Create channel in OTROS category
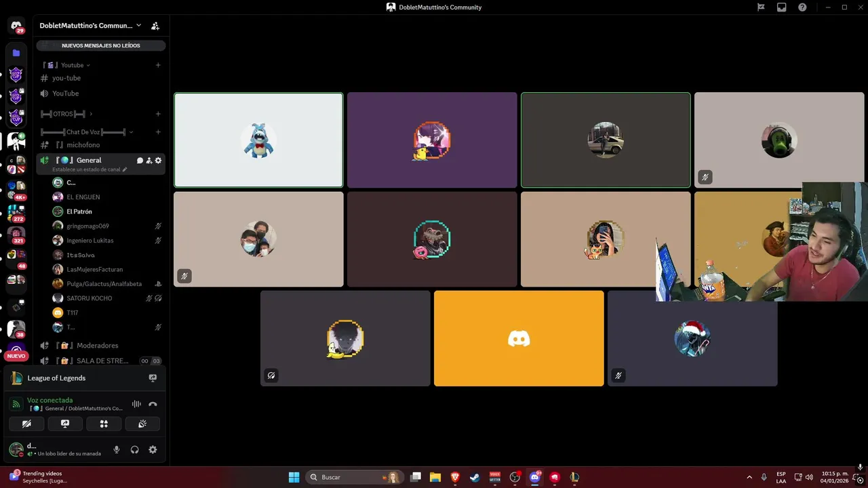Image resolution: width=868 pixels, height=488 pixels. click(x=158, y=114)
